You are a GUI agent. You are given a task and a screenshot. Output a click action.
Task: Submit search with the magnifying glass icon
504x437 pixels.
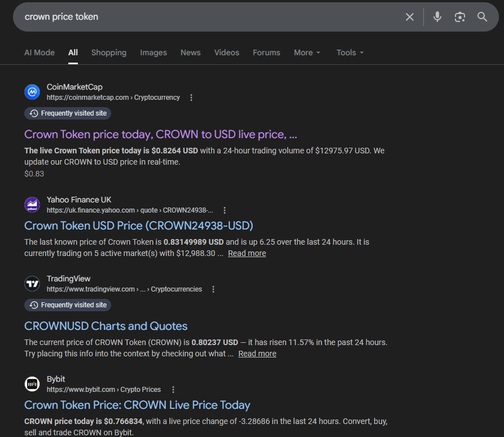coord(482,17)
